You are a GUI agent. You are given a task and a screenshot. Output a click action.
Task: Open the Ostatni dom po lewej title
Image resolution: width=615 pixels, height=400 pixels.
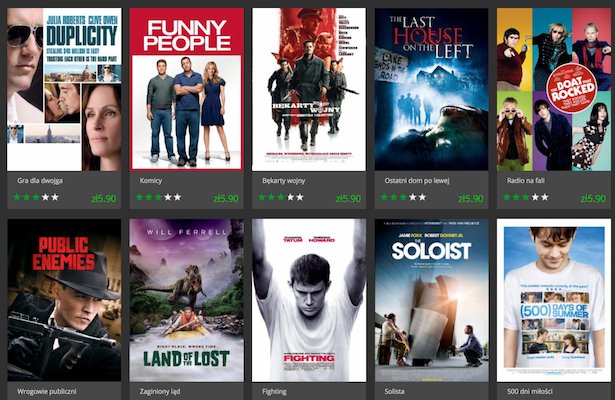point(417,181)
